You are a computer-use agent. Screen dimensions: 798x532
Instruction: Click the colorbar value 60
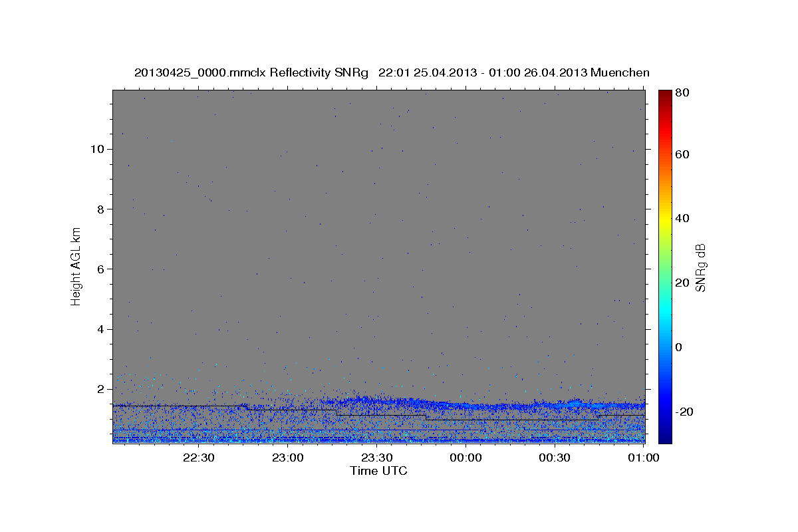684,154
